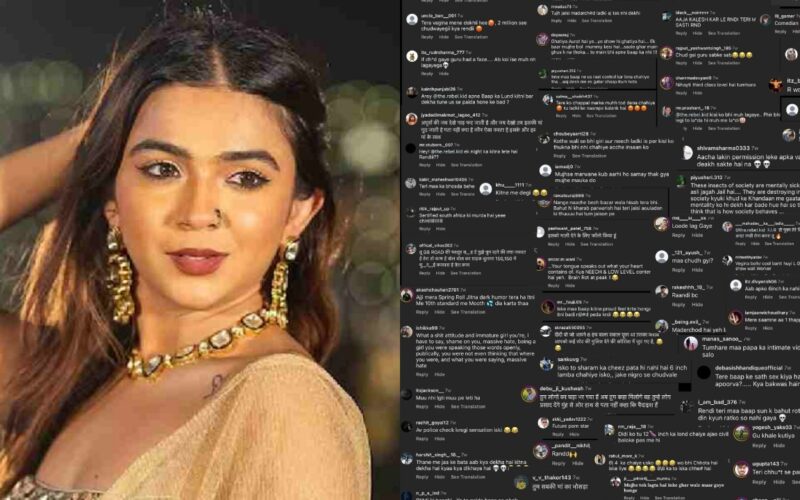Click debasishhandiqueofficial's black avatar
The image size is (800, 500).
pos(704,372)
